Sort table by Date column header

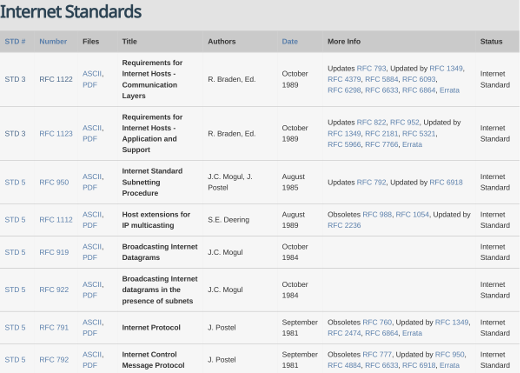[290, 42]
